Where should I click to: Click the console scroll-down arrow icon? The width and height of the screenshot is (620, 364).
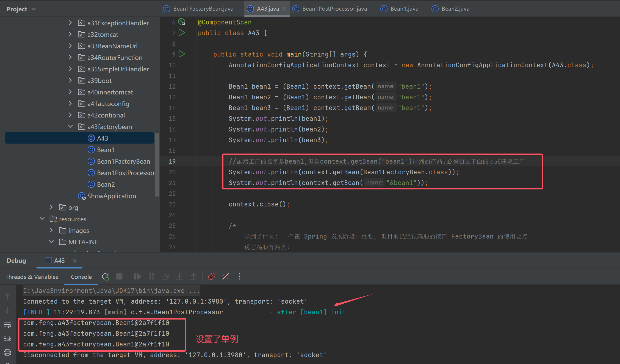click(7, 310)
